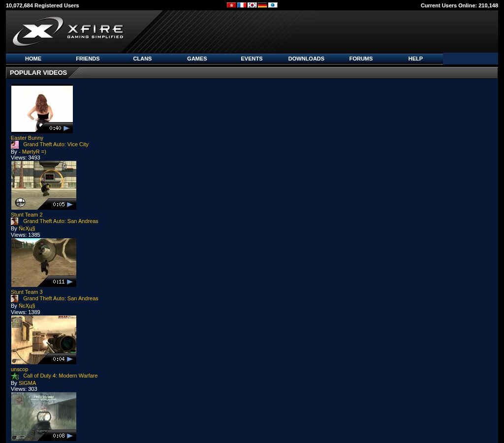
Task: Open the HELP section
Action: (x=415, y=59)
